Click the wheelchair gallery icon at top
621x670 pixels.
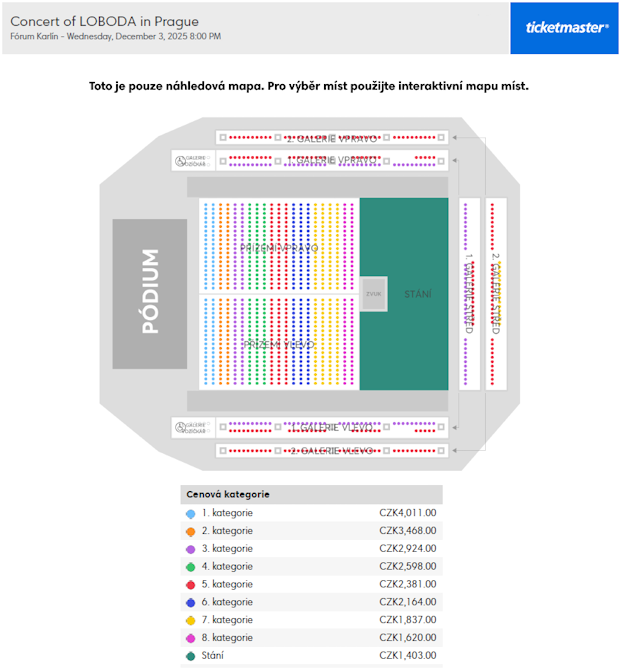click(192, 160)
